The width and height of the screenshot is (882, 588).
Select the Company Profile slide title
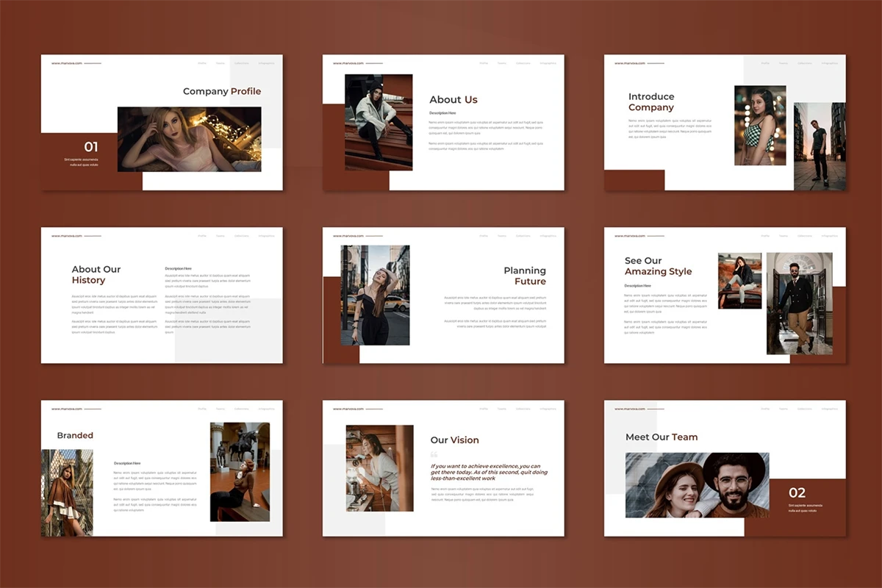pos(221,92)
